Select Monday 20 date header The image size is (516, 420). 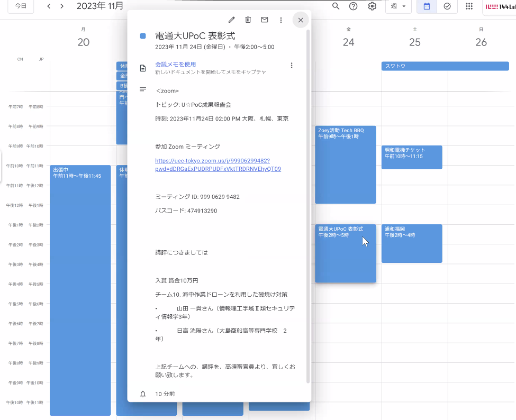(83, 42)
